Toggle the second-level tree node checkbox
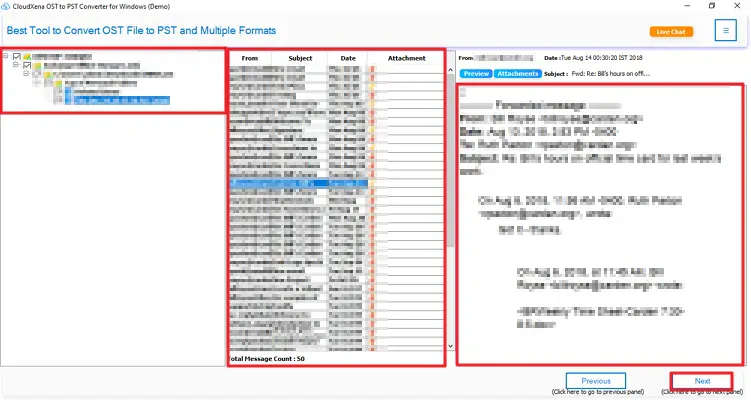 pyautogui.click(x=27, y=65)
